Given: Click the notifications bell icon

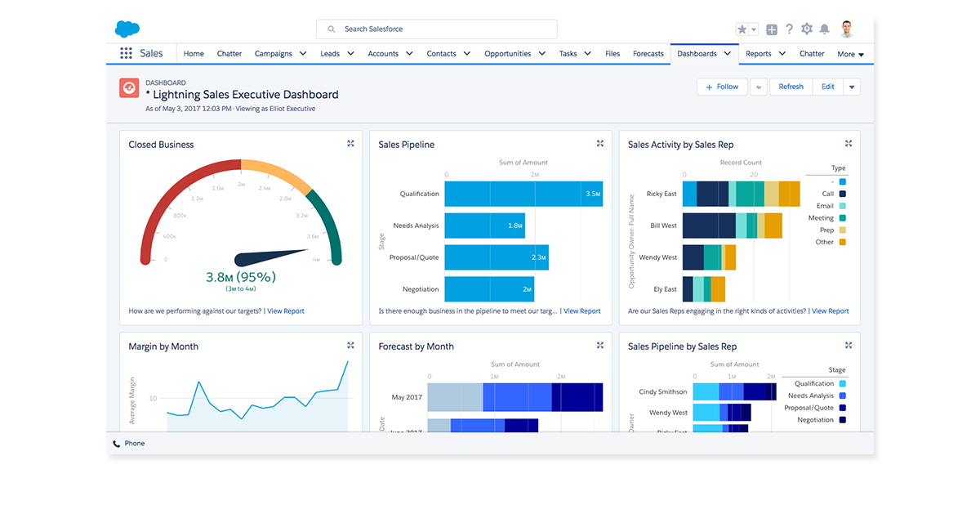Looking at the screenshot, I should click(825, 29).
